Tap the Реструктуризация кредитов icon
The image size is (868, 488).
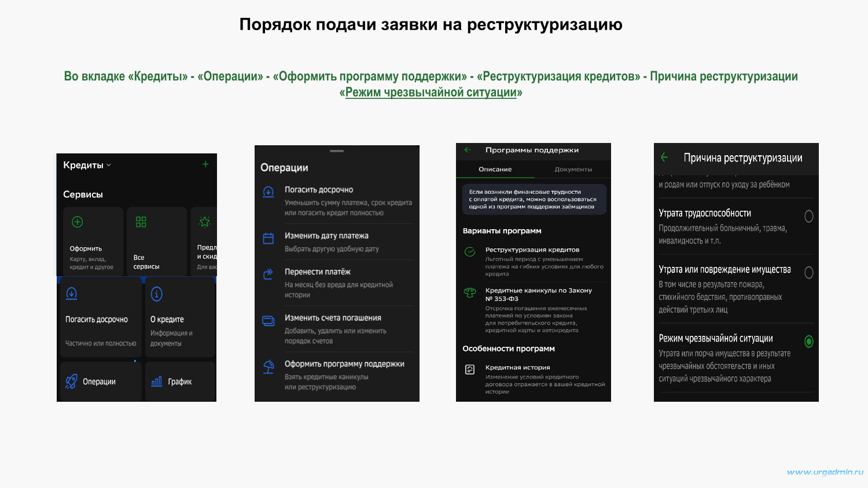coord(470,252)
